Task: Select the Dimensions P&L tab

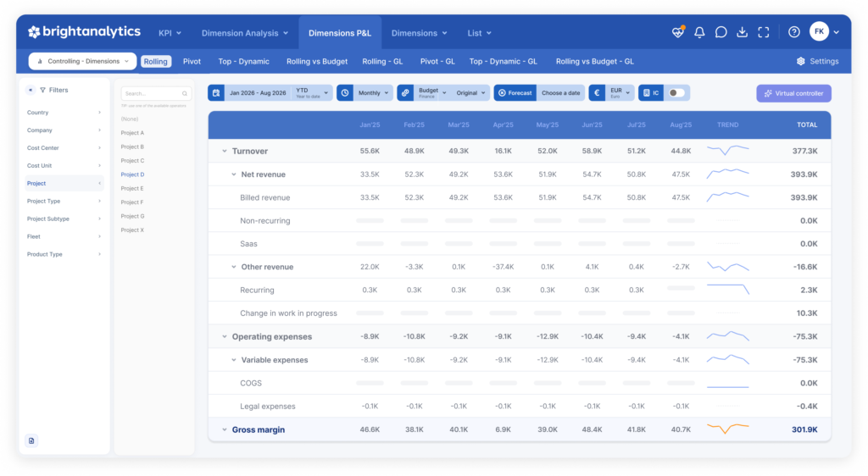Action: tap(340, 33)
